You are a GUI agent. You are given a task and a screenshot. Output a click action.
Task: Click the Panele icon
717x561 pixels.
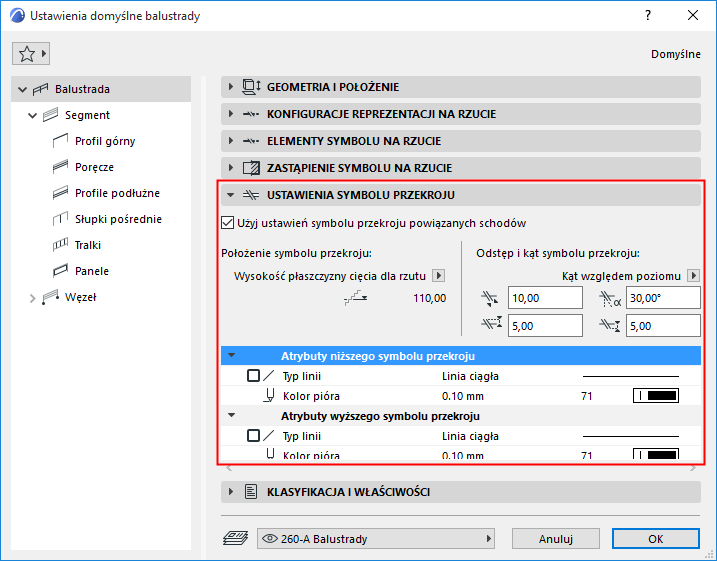[60, 271]
